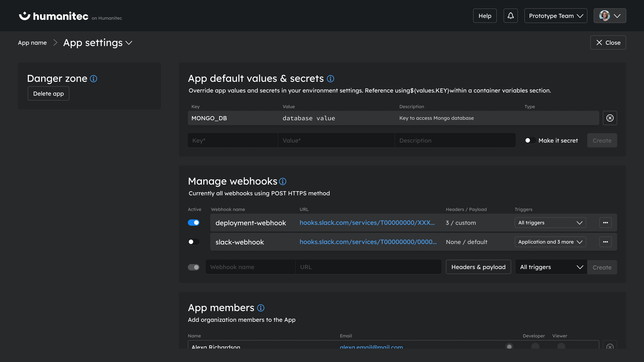Expand the Application and 3 more triggers dropdown
Viewport: 644px width, 362px height.
coord(550,242)
